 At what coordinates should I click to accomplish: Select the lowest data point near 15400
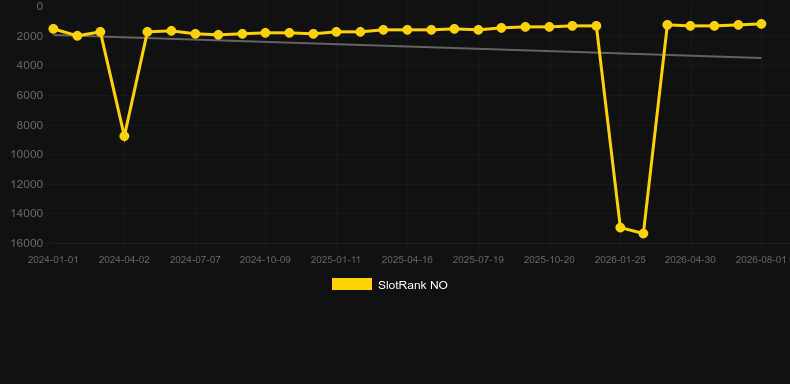[643, 233]
